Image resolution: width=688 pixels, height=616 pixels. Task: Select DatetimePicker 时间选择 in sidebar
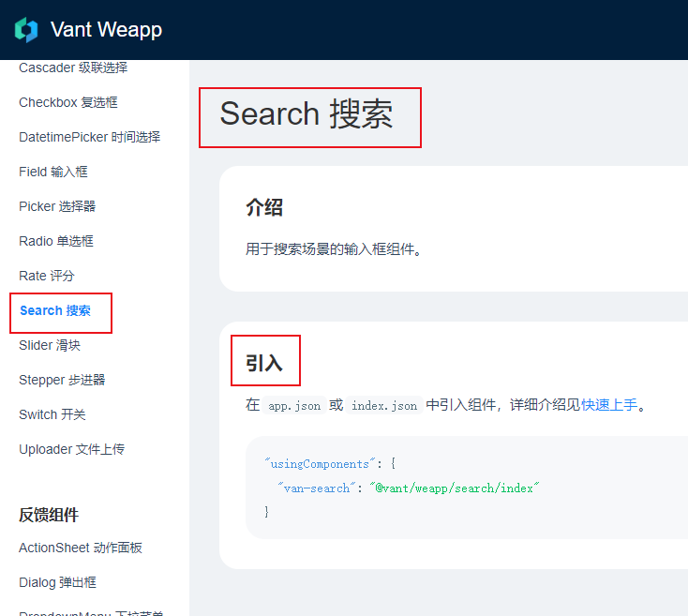click(89, 137)
